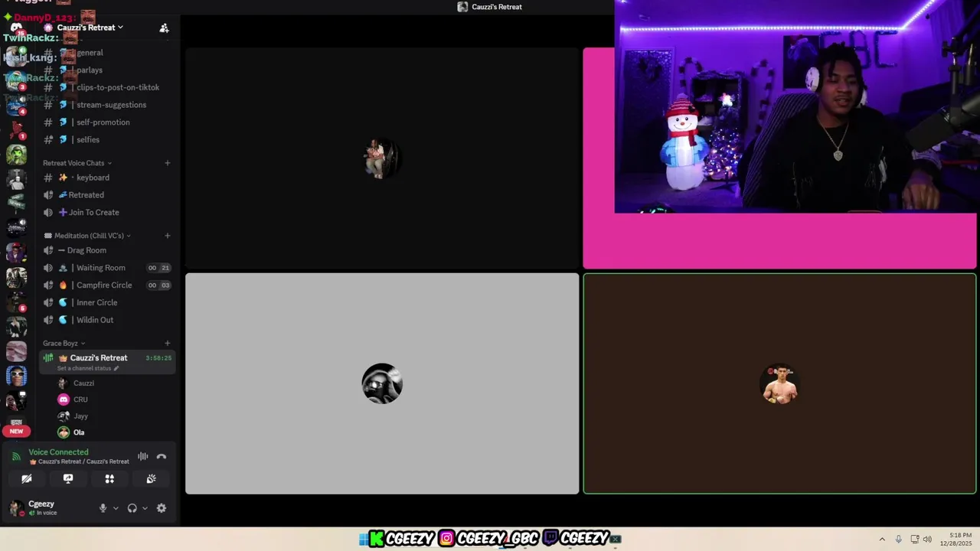
Task: Open Discord direct messages home icon
Action: (16, 28)
